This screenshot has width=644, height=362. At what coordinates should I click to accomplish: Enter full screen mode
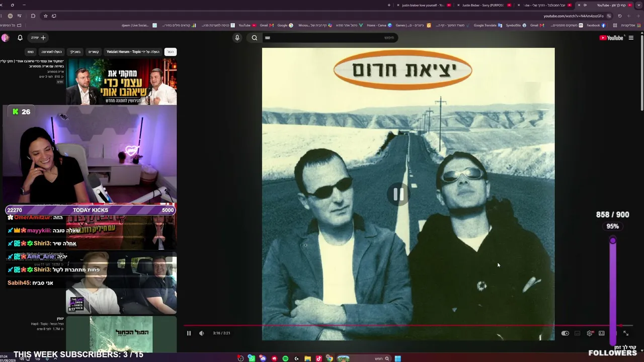pos(626,333)
